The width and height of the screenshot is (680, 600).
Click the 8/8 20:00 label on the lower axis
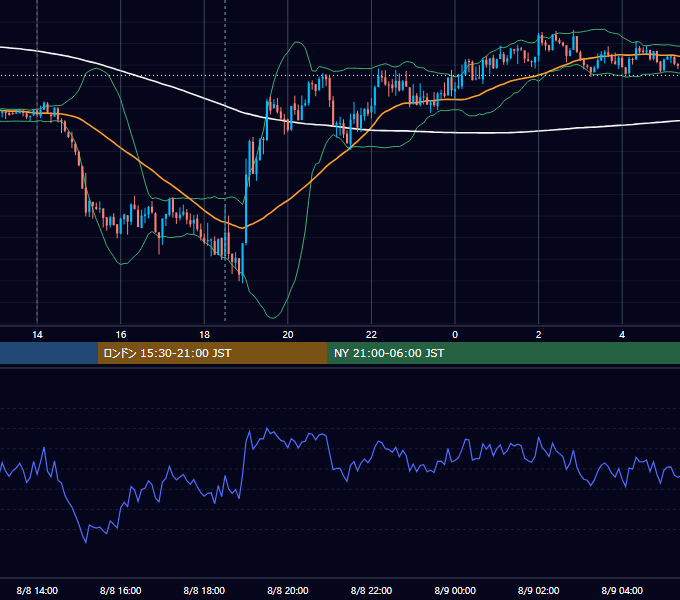coord(288,590)
